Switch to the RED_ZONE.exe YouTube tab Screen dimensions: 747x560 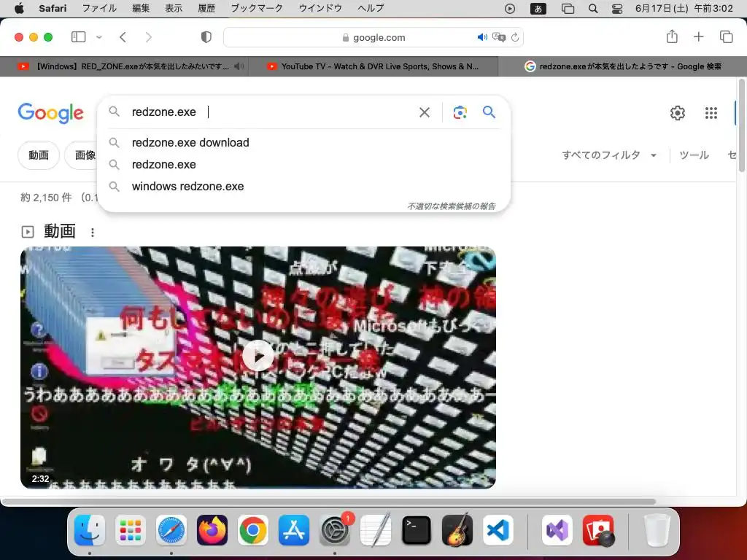tap(124, 66)
